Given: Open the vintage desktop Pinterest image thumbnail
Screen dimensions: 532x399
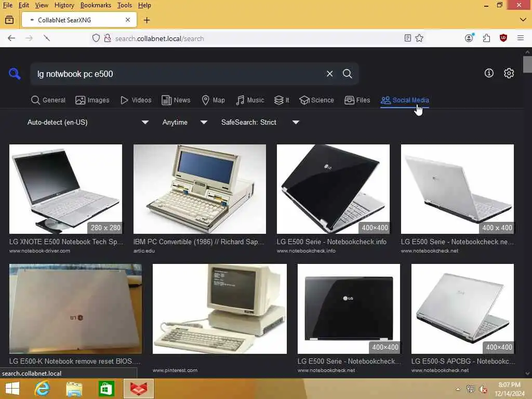Looking at the screenshot, I should point(220,309).
